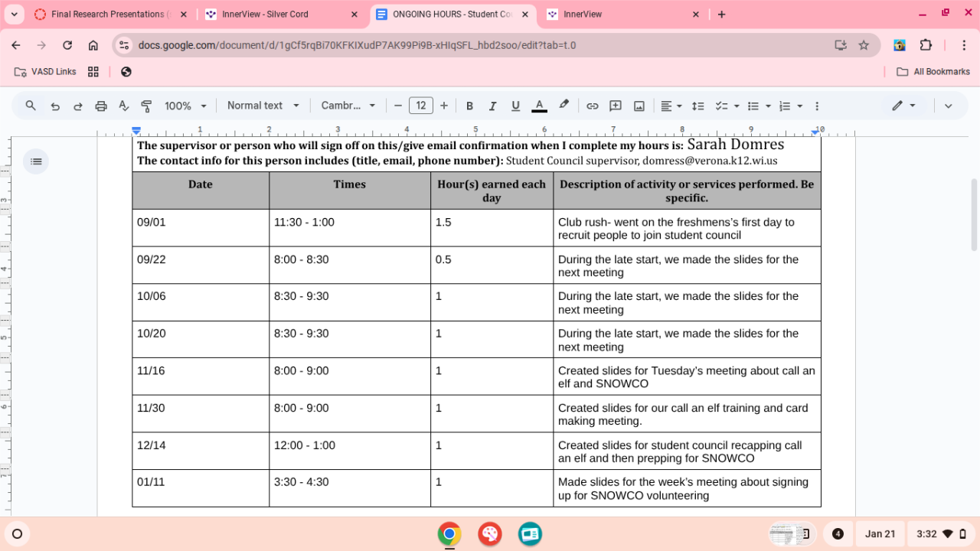The width and height of the screenshot is (980, 551).
Task: Open All Bookmarks folder
Action: [x=933, y=71]
